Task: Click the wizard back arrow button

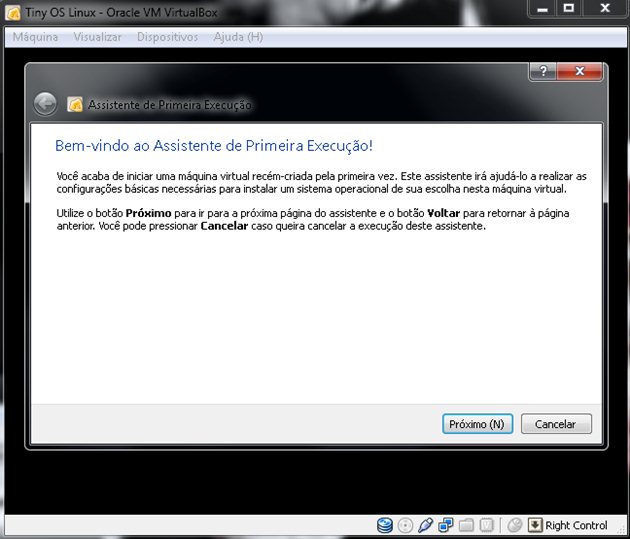Action: (45, 104)
